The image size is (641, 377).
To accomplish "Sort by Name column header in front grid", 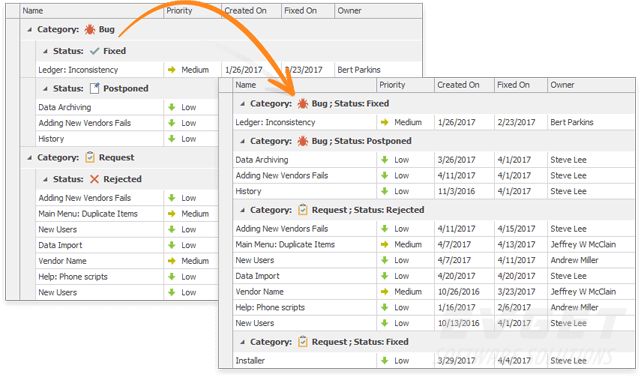I will [x=304, y=85].
